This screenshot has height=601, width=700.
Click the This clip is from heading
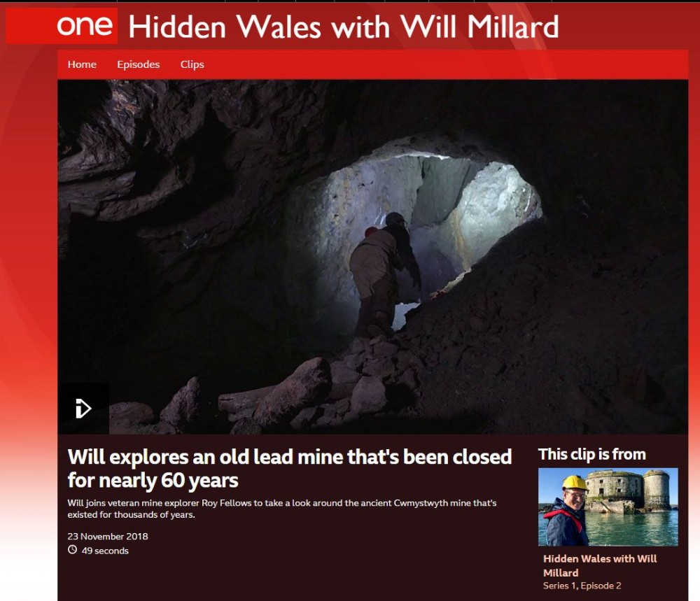tap(592, 454)
